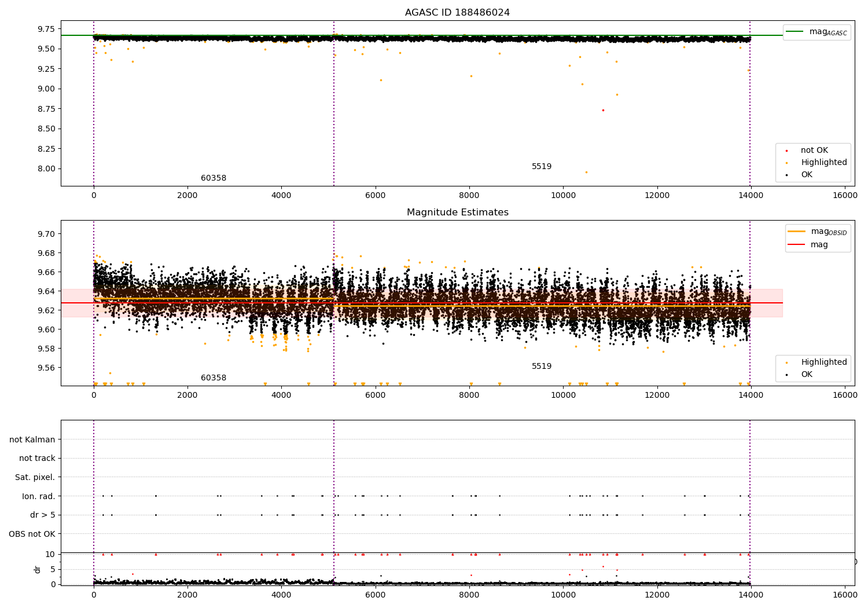Click x-axis tick 4000 on the top plot
Screen dimensions: 868x608
tap(281, 196)
